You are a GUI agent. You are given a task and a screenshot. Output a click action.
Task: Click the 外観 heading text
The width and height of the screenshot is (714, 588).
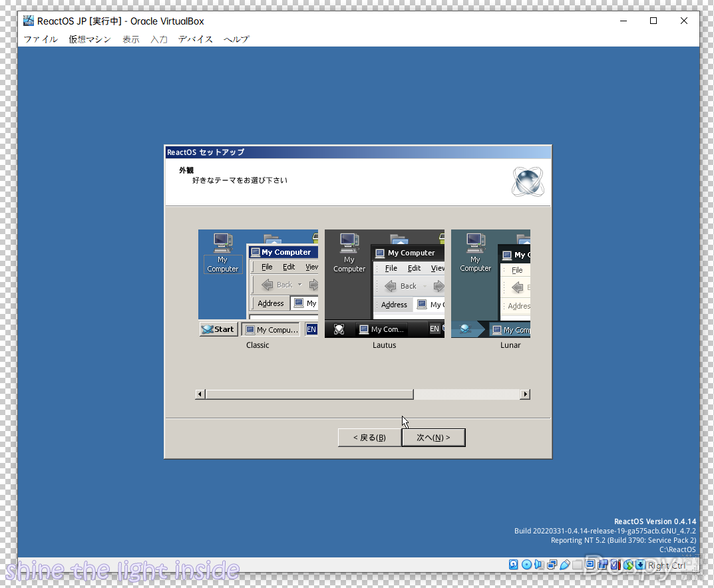click(186, 170)
